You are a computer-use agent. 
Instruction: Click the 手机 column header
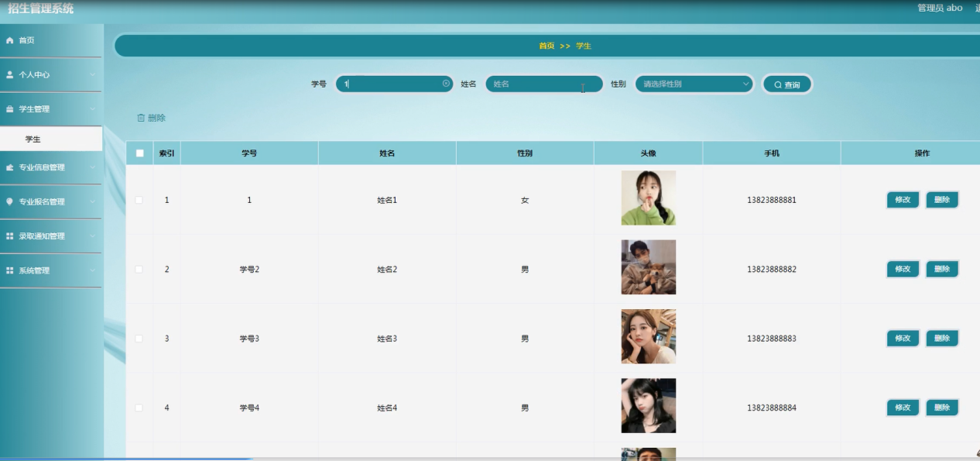pos(772,153)
